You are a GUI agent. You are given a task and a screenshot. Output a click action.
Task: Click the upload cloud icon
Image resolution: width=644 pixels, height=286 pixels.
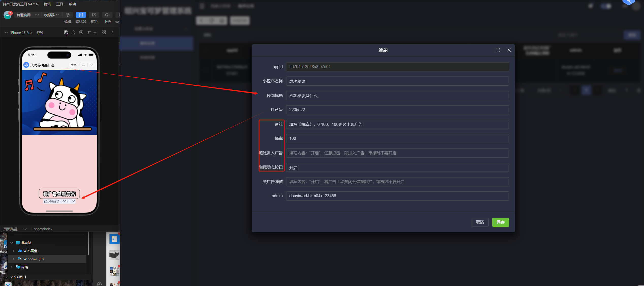[107, 15]
